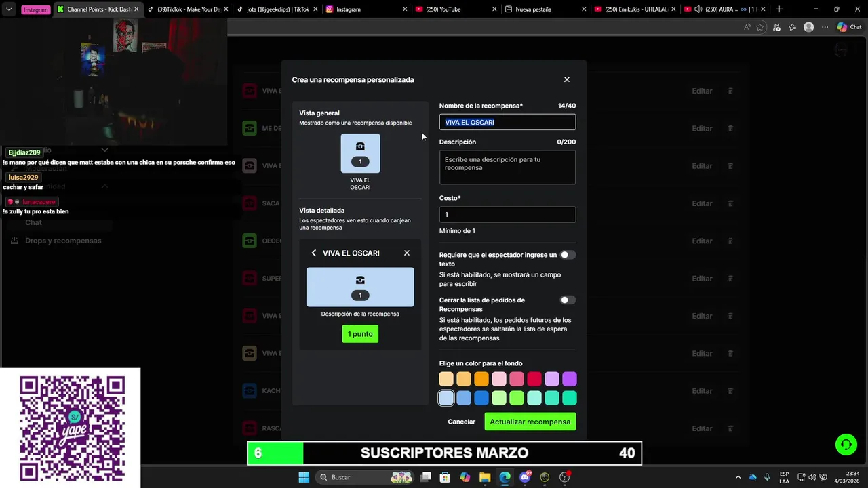Open File Explorer from the taskbar
868x488 pixels.
tap(485, 477)
